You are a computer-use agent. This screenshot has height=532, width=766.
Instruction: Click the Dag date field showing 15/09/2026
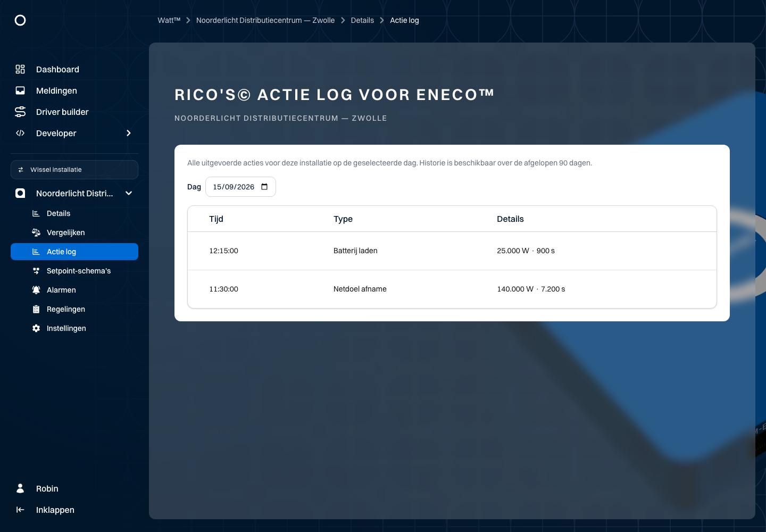tap(240, 187)
